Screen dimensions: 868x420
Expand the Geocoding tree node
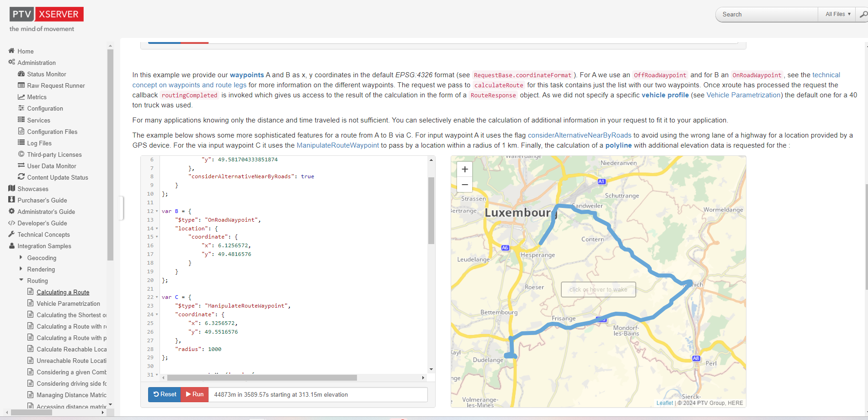coord(21,257)
